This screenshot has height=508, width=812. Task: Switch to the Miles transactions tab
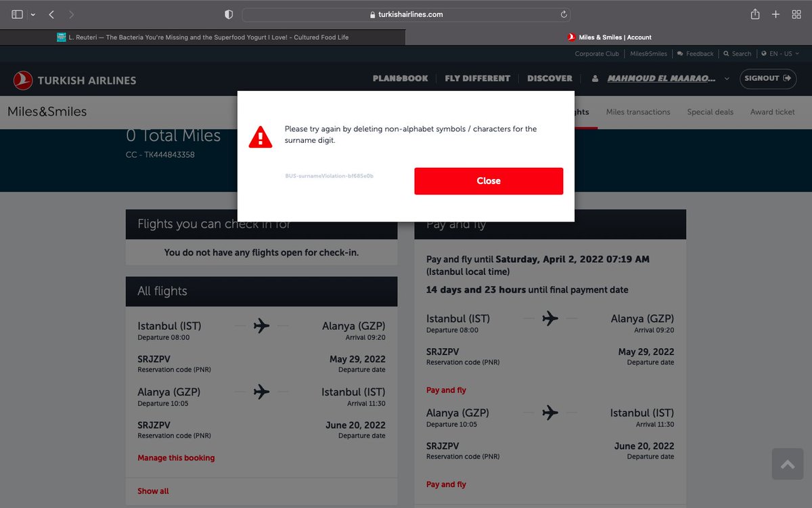[x=638, y=112]
